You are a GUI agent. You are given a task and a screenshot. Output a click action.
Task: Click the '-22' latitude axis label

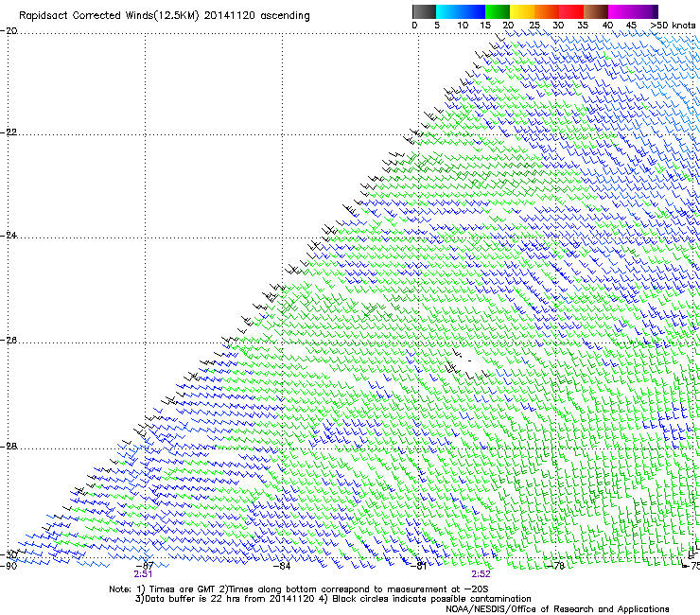click(x=9, y=132)
